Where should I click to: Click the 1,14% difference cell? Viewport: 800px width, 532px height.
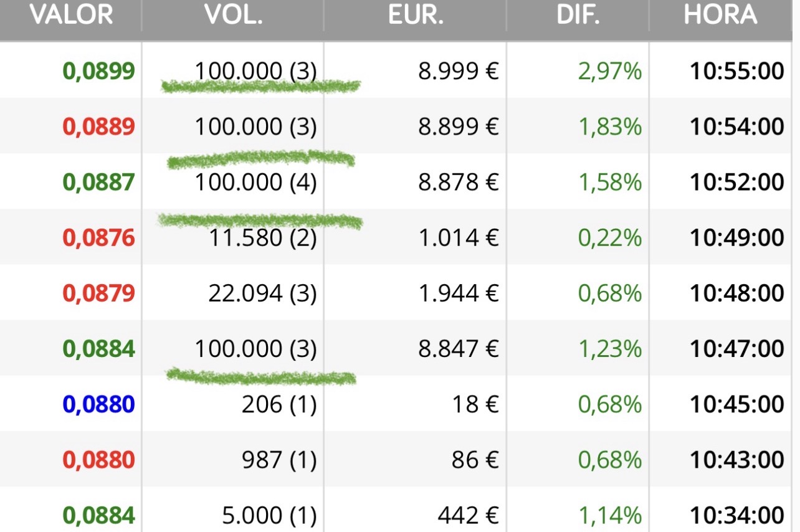click(609, 516)
